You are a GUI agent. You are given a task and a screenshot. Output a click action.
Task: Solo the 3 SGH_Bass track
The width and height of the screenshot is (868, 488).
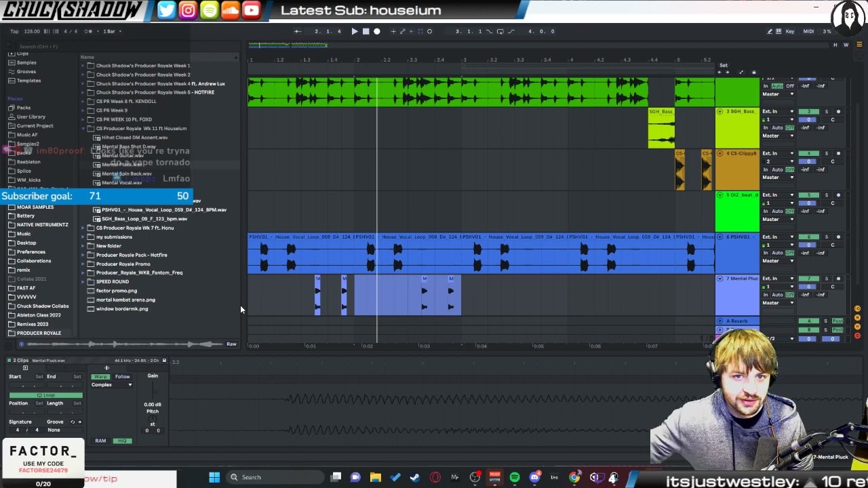click(826, 112)
